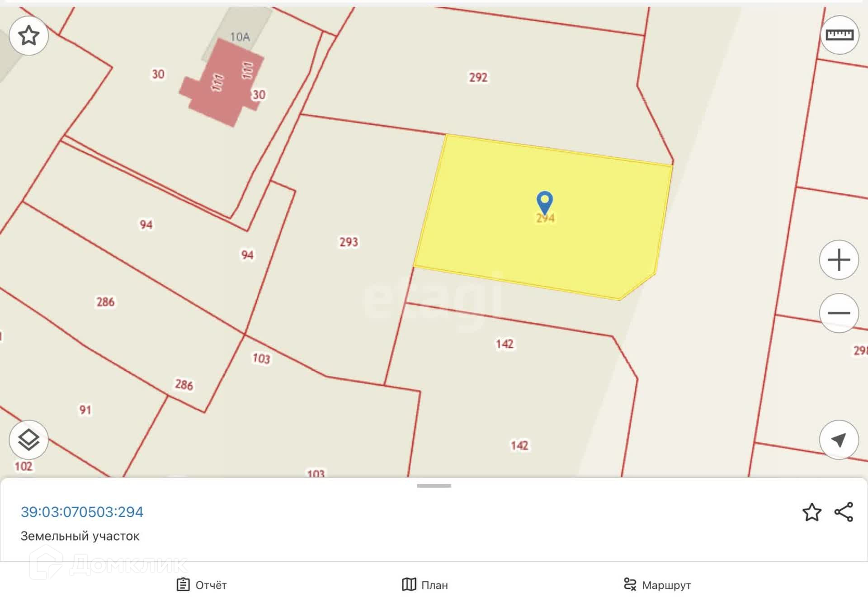This screenshot has height=603, width=868.
Task: Open the Маршрут route tab
Action: pyautogui.click(x=657, y=585)
